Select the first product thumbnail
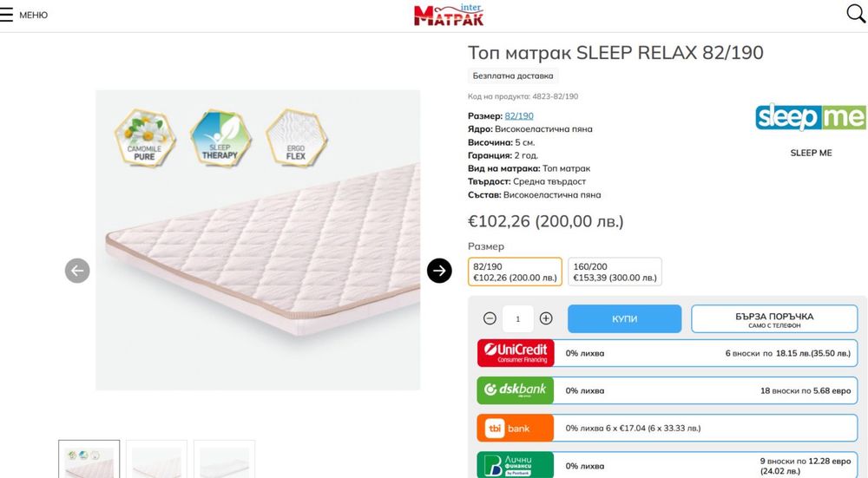868x478 pixels. (89, 459)
